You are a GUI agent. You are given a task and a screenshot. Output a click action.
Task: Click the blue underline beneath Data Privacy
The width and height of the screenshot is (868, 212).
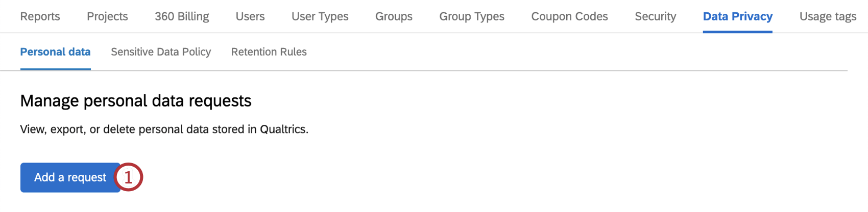737,32
